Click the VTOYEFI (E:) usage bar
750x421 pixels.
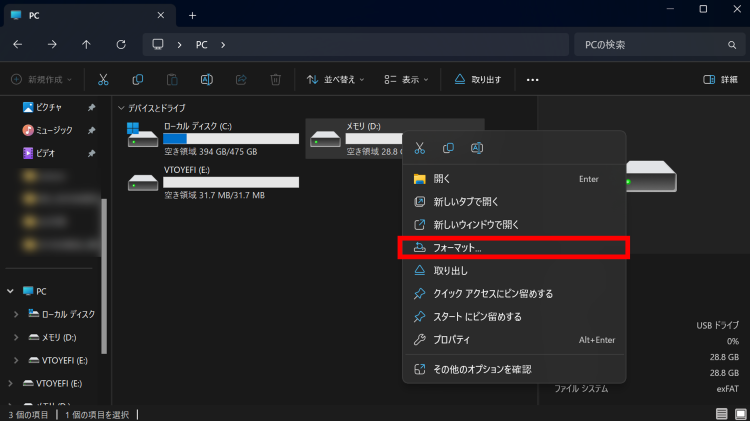click(231, 182)
